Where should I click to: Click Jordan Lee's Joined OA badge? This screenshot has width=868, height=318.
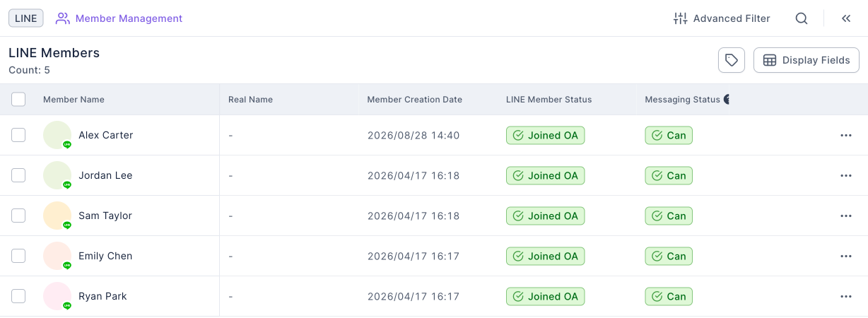[x=546, y=175]
